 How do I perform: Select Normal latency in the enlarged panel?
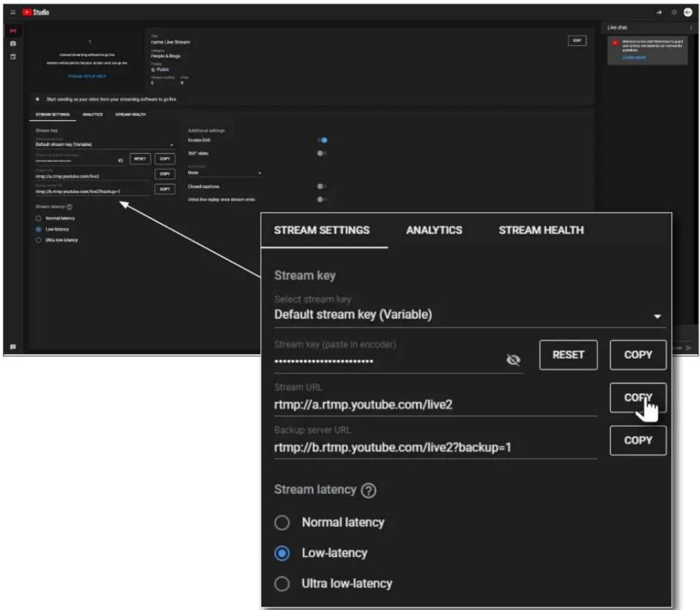(282, 523)
